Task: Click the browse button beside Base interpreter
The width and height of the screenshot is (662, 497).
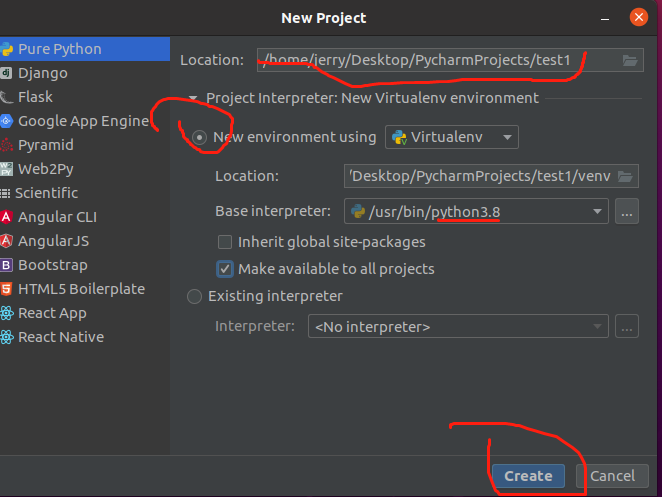Action: coord(627,211)
